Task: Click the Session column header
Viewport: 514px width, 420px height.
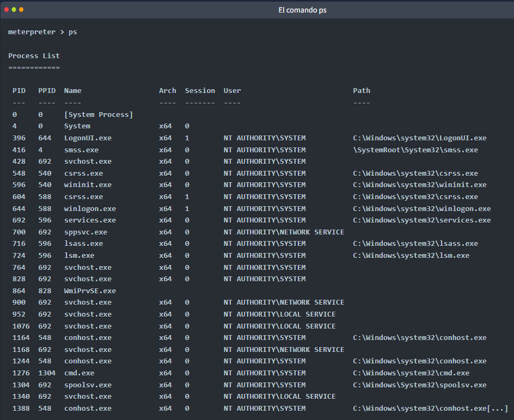Action: point(200,91)
